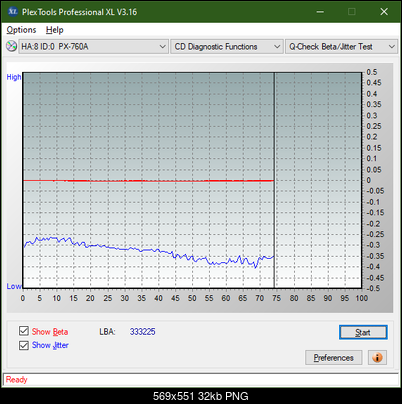Image resolution: width=402 pixels, height=404 pixels.
Task: Click the High label on the graph
Action: pos(14,77)
